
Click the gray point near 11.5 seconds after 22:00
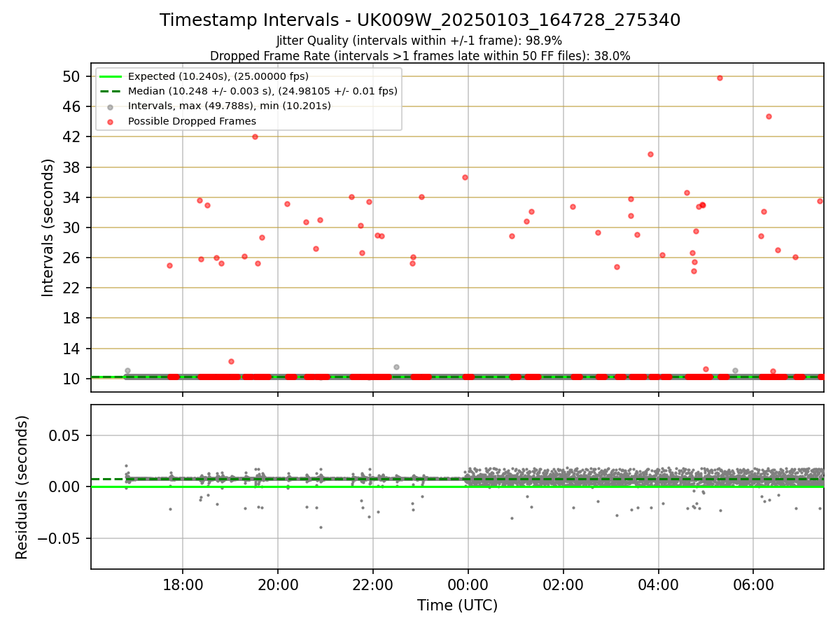396,367
